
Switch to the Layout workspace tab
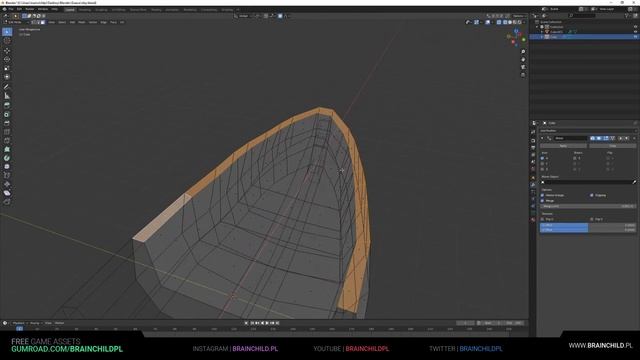[70, 9]
